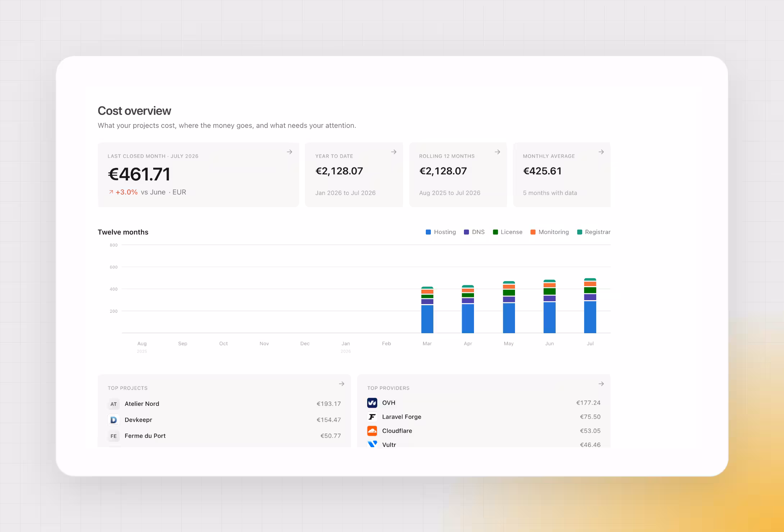Click the €177.24 OVH amount
Image resolution: width=784 pixels, height=532 pixels.
pyautogui.click(x=588, y=403)
